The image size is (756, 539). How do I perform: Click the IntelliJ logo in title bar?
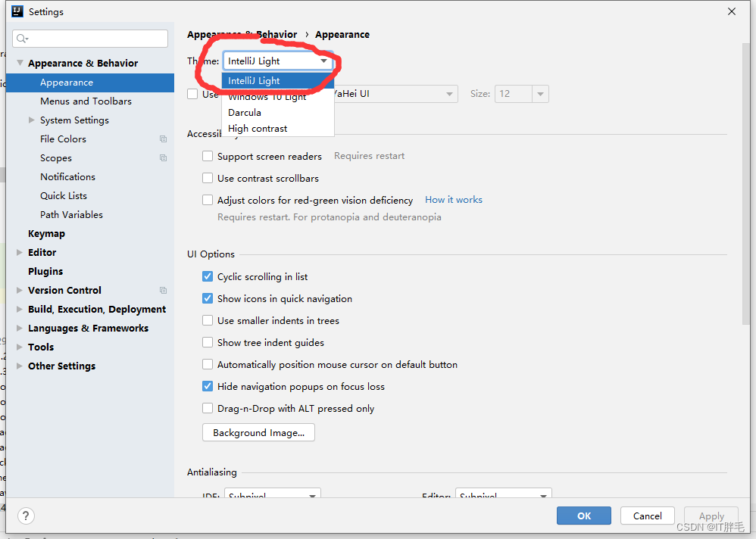tap(17, 11)
